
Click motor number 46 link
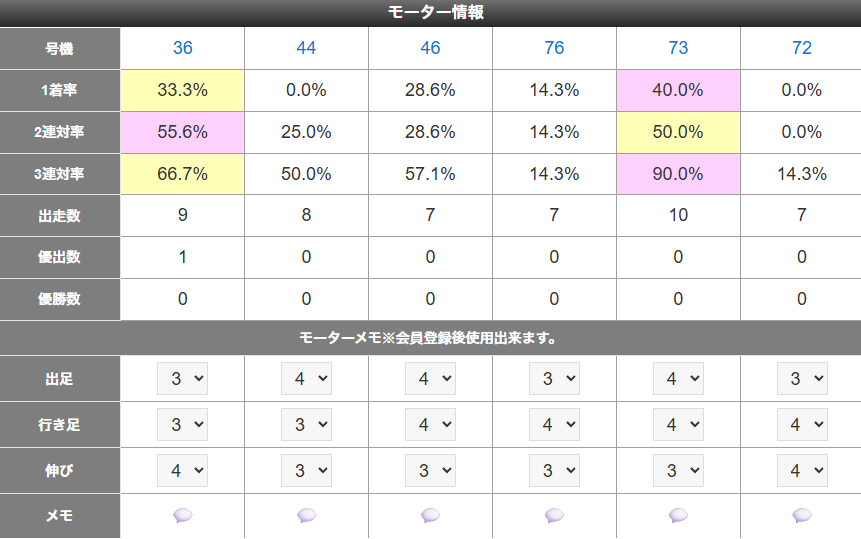(430, 48)
